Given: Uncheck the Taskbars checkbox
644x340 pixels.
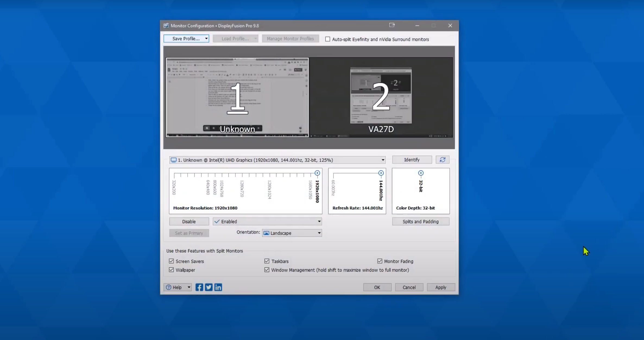Looking at the screenshot, I should (x=267, y=261).
